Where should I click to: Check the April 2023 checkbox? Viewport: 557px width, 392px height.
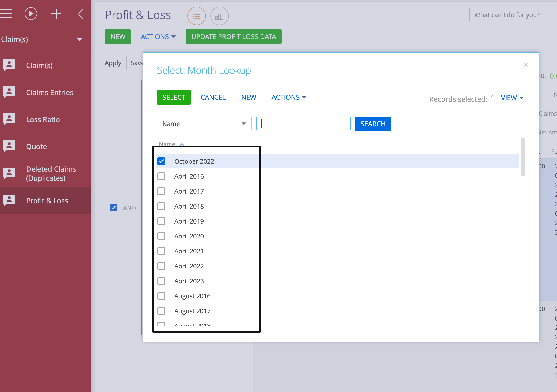tap(161, 281)
